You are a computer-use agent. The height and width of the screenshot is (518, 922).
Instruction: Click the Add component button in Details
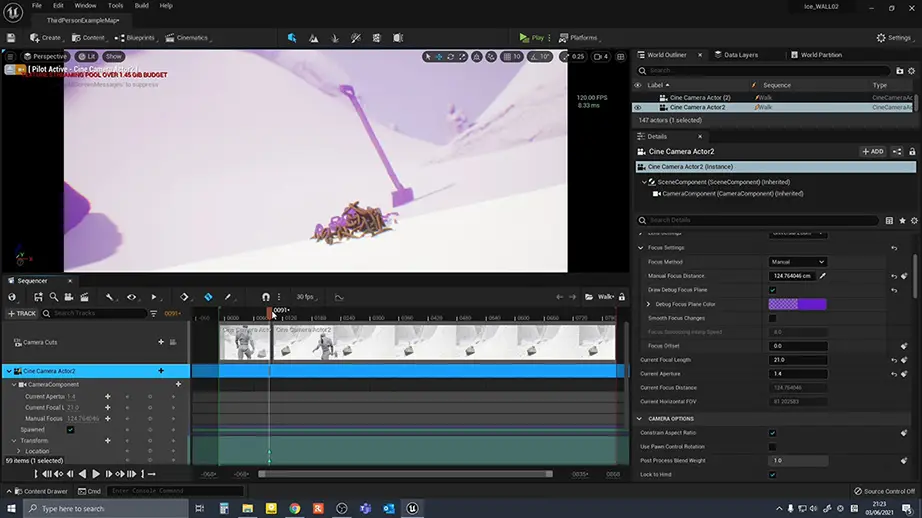(x=872, y=151)
